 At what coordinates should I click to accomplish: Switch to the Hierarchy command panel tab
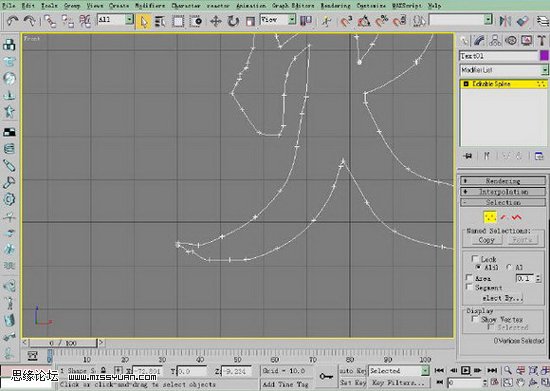tap(495, 41)
